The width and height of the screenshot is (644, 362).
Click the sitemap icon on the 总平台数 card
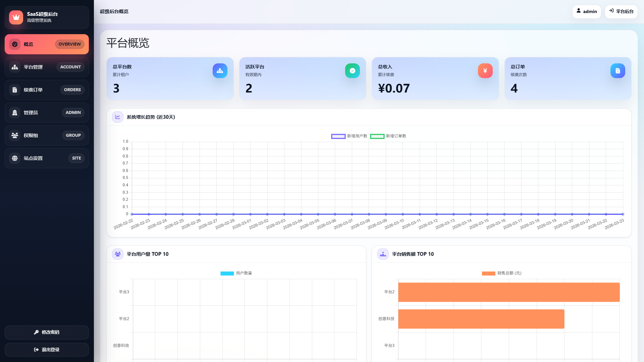point(220,71)
